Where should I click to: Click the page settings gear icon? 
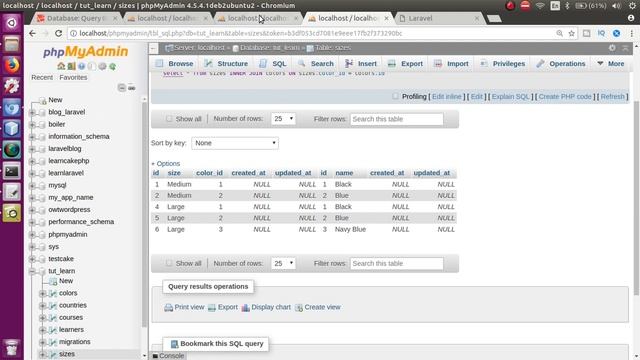click(612, 48)
